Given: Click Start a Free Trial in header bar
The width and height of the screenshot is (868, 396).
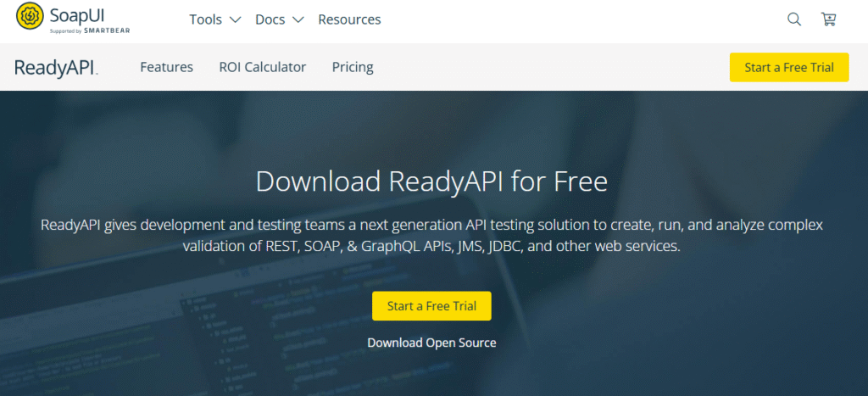Looking at the screenshot, I should tap(789, 68).
